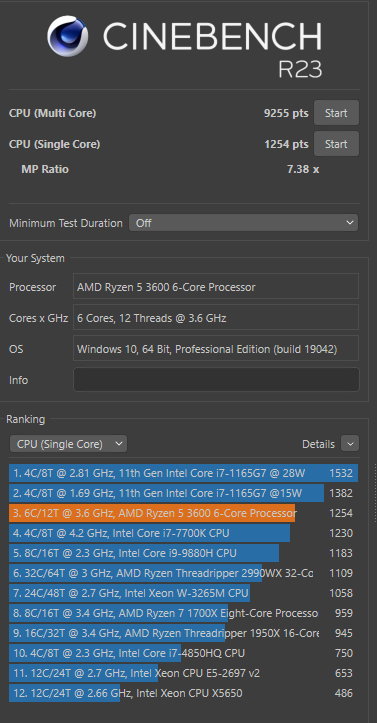Select the Xeon W-3265M ranking entry
Screen dimensions: 377x723
coord(183,593)
